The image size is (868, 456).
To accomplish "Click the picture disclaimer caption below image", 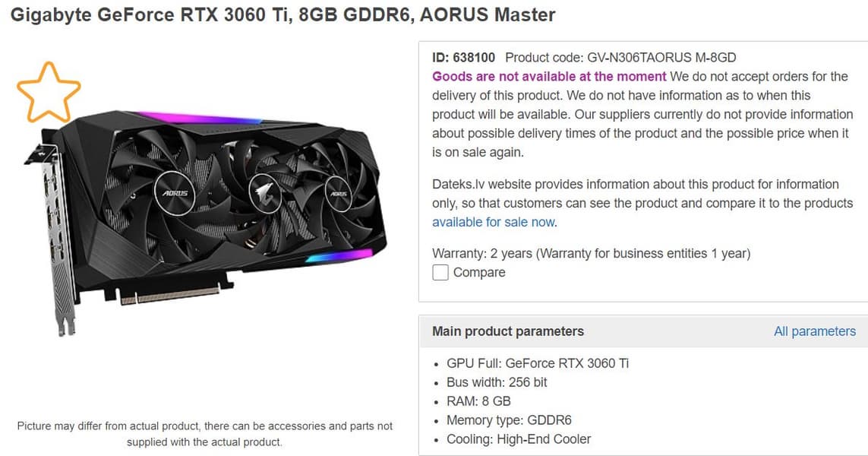I will point(205,434).
